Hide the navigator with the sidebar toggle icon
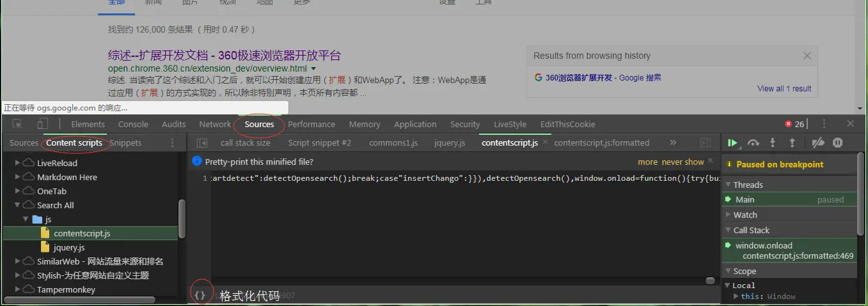868x306 pixels. pos(201,142)
